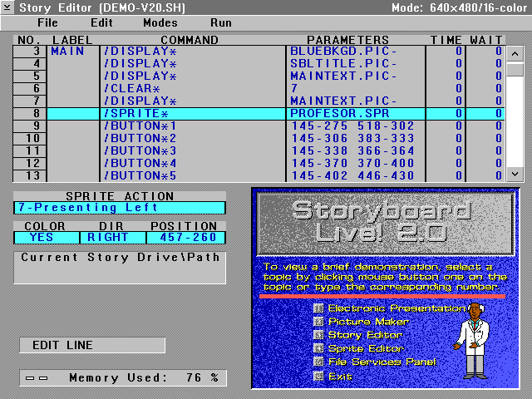
Task: Select row number 3 in the story list
Action: [x=30, y=52]
